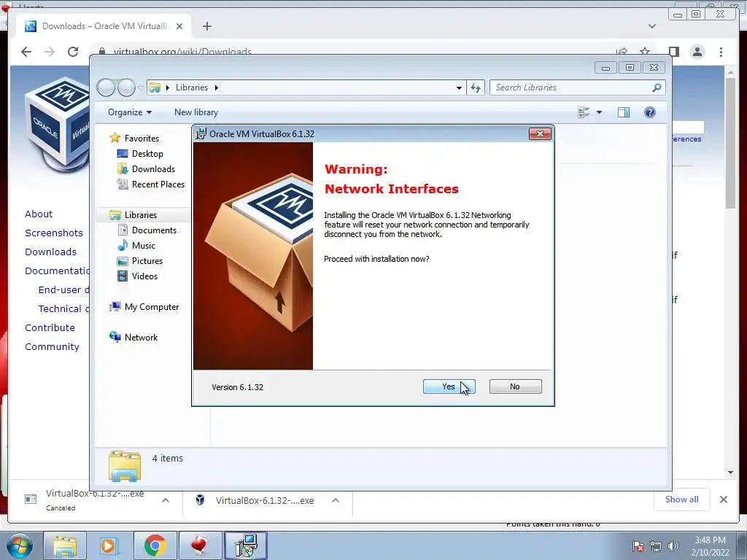Select the Downloads – Oracle VM VirtualBox tab
This screenshot has height=560, width=747.
pyautogui.click(x=104, y=26)
